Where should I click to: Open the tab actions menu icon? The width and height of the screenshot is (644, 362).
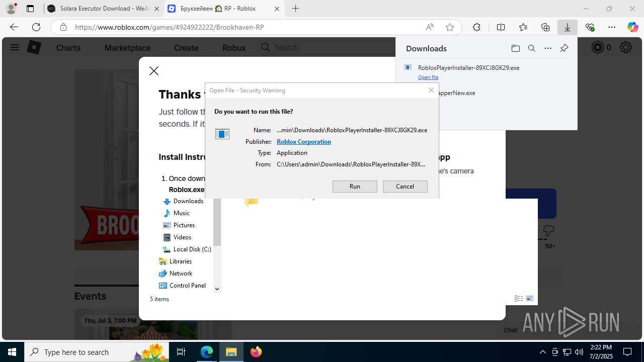pos(30,9)
